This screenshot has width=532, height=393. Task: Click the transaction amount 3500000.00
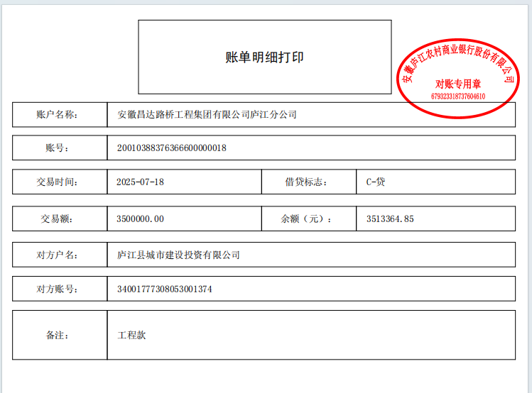click(x=140, y=218)
